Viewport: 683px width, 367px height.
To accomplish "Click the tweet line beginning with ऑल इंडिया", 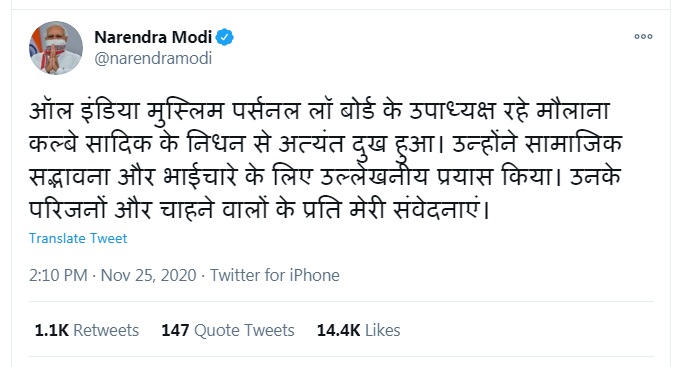I will click(x=319, y=111).
